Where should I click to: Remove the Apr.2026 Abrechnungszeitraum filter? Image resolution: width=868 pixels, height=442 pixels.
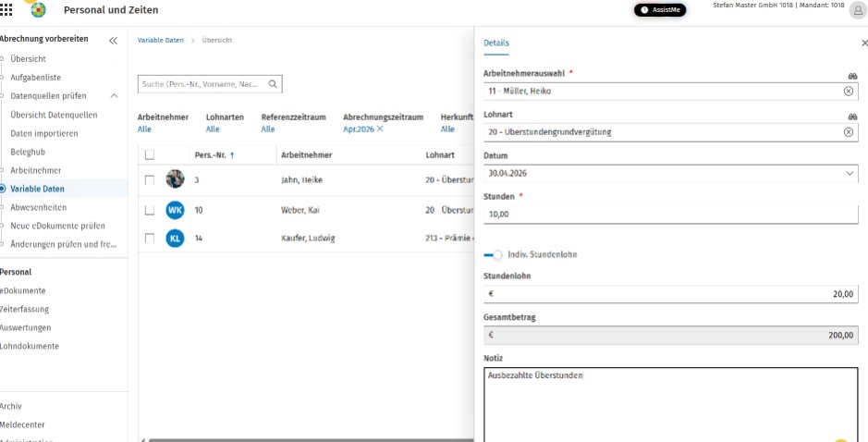pos(380,129)
